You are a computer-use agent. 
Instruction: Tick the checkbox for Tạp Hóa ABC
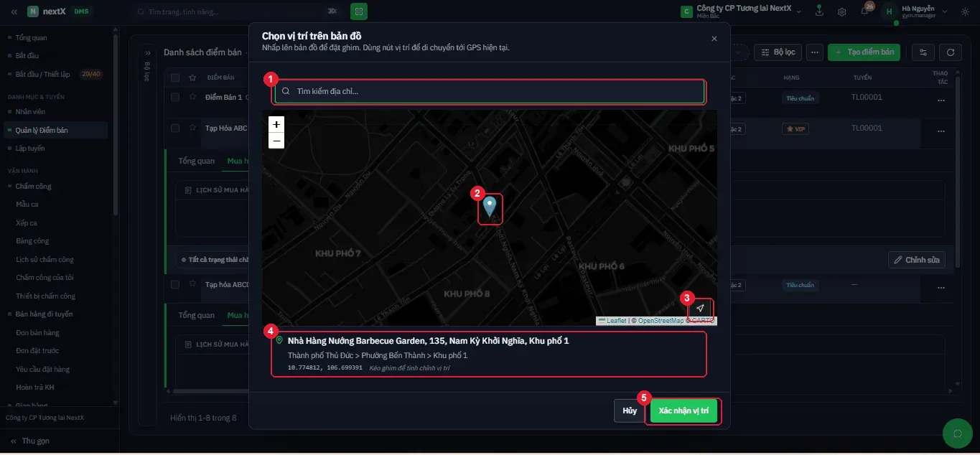[x=175, y=128]
